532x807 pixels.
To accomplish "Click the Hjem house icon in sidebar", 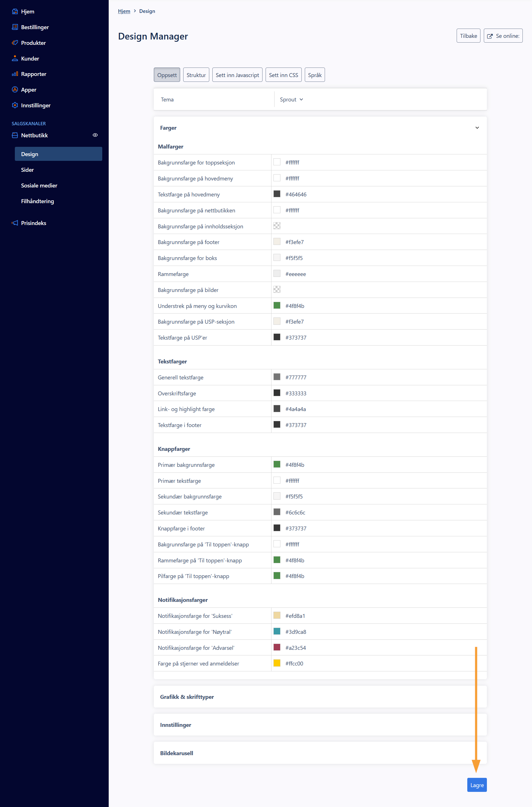I will pos(15,11).
